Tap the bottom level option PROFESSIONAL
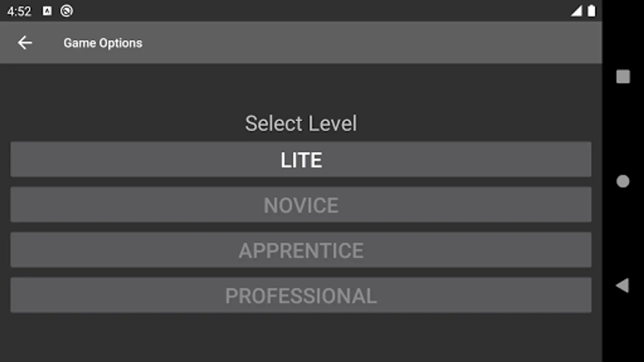Viewport: 644px width, 362px height. tap(301, 295)
